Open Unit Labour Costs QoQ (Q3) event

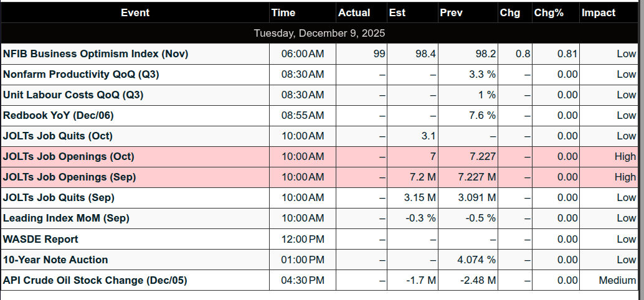click(73, 95)
